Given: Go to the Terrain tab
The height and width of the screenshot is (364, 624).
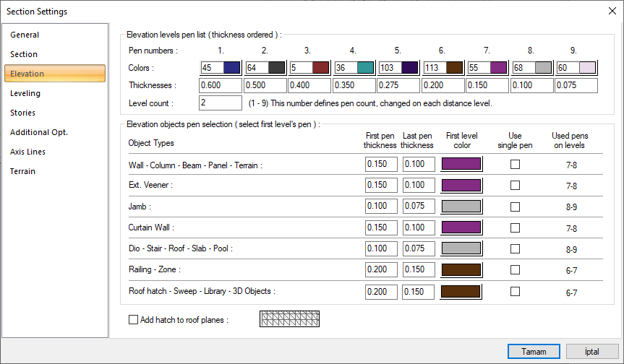Looking at the screenshot, I should (x=22, y=171).
